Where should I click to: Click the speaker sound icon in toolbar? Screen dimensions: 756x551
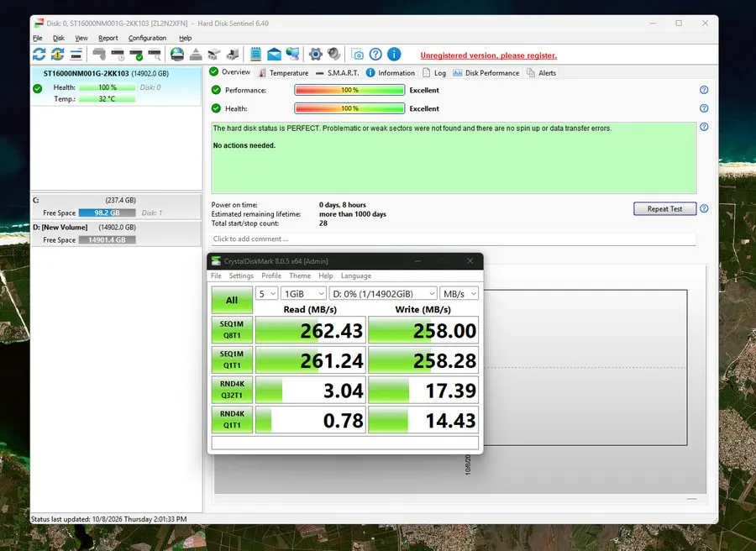(333, 54)
